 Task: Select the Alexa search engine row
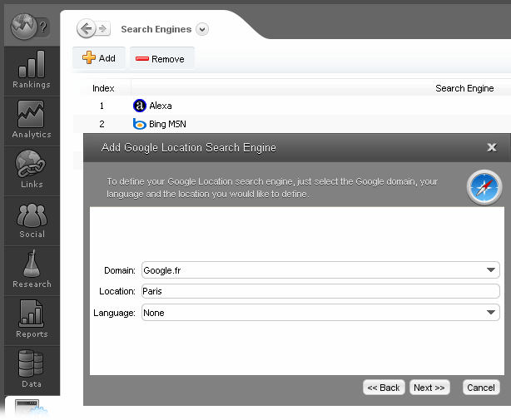click(x=160, y=106)
